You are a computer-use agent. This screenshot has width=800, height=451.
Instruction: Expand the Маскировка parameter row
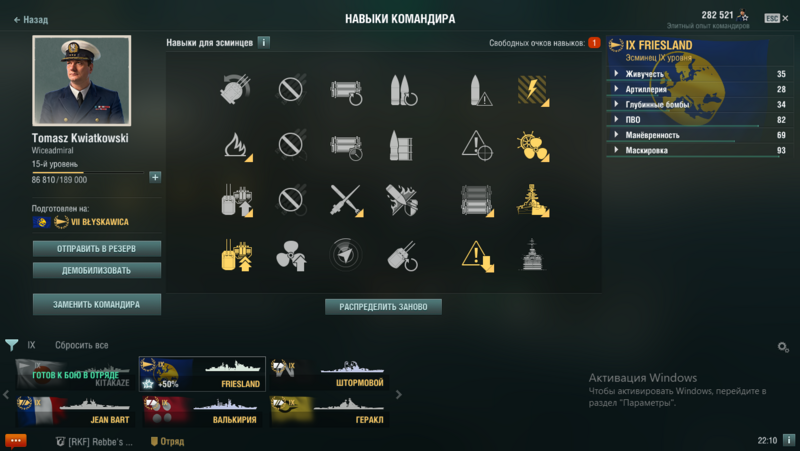tap(697, 151)
